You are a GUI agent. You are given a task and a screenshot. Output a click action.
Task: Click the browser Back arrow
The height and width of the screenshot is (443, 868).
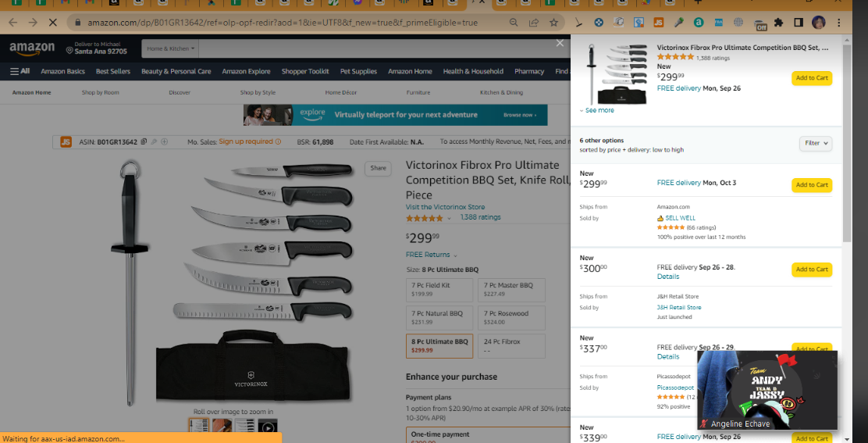pyautogui.click(x=13, y=23)
